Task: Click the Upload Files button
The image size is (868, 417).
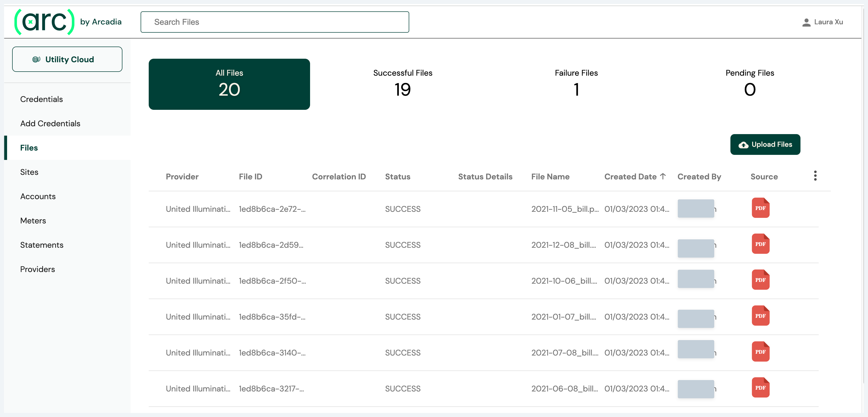Action: click(765, 144)
